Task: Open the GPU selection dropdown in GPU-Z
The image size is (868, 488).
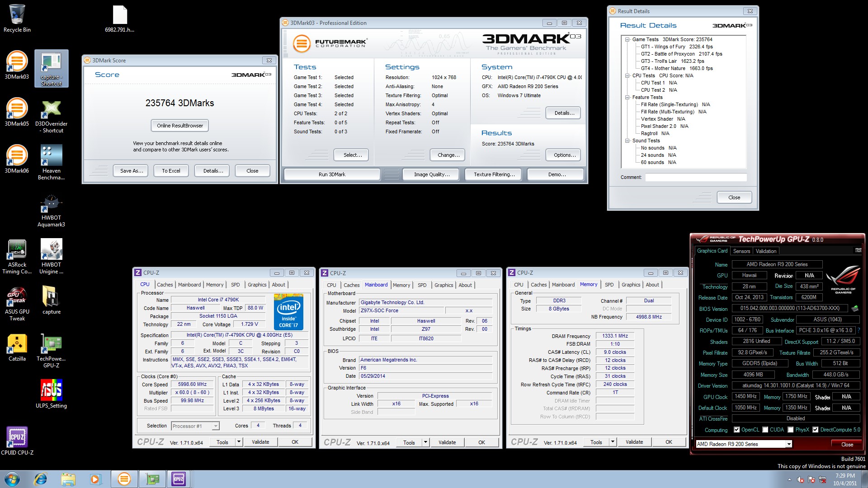Action: 789,444
